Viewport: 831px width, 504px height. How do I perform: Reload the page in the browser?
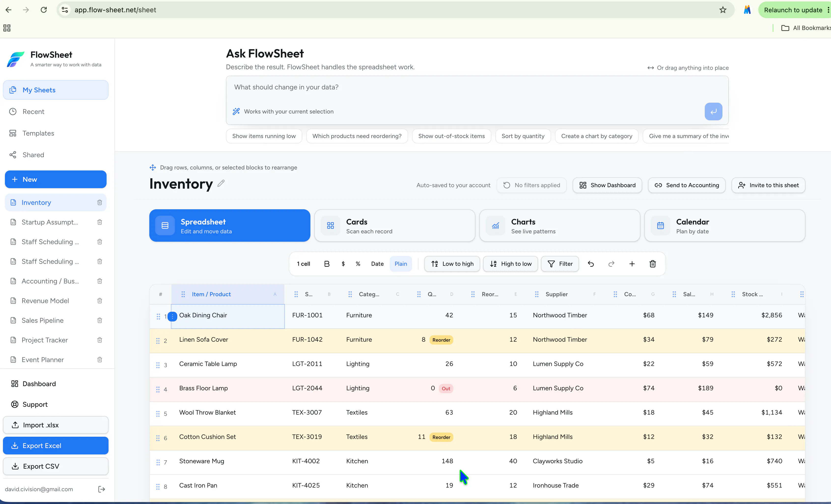point(43,10)
